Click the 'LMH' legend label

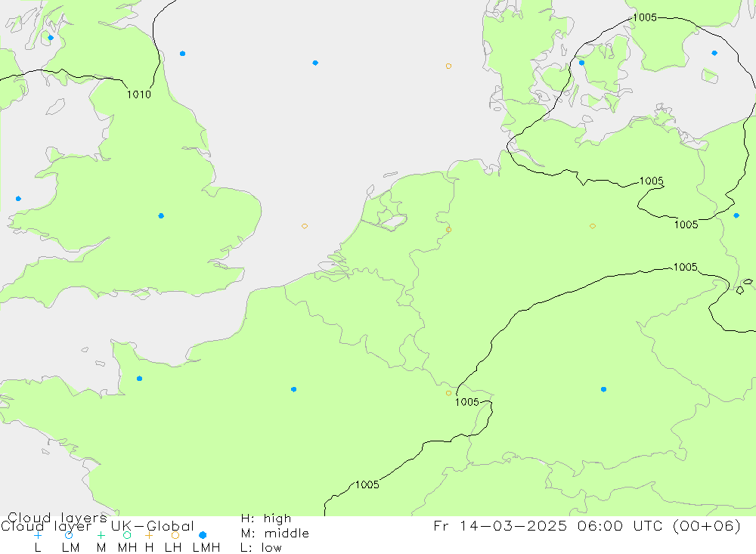pos(206,548)
